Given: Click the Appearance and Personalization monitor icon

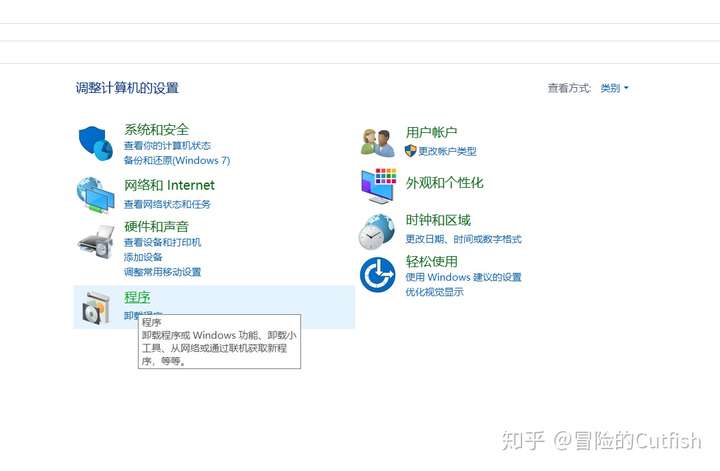Looking at the screenshot, I should (x=378, y=186).
